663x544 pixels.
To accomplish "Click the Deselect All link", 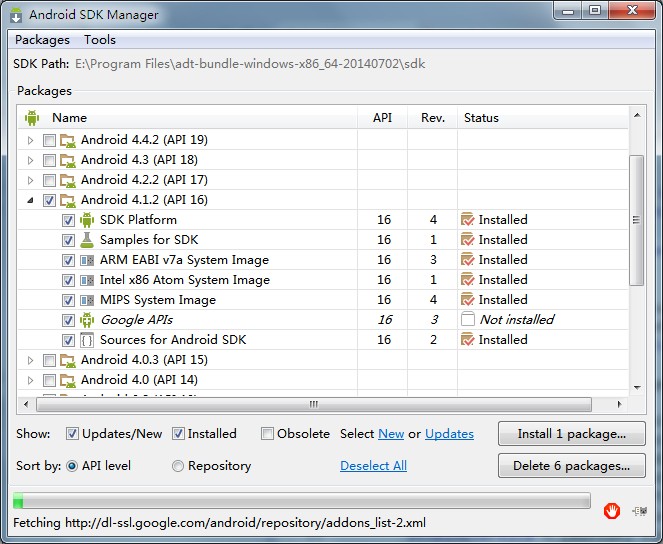I will [373, 466].
